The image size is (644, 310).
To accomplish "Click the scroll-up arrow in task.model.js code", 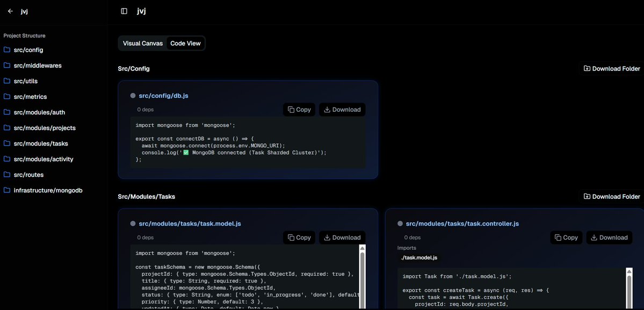I will click(x=362, y=248).
